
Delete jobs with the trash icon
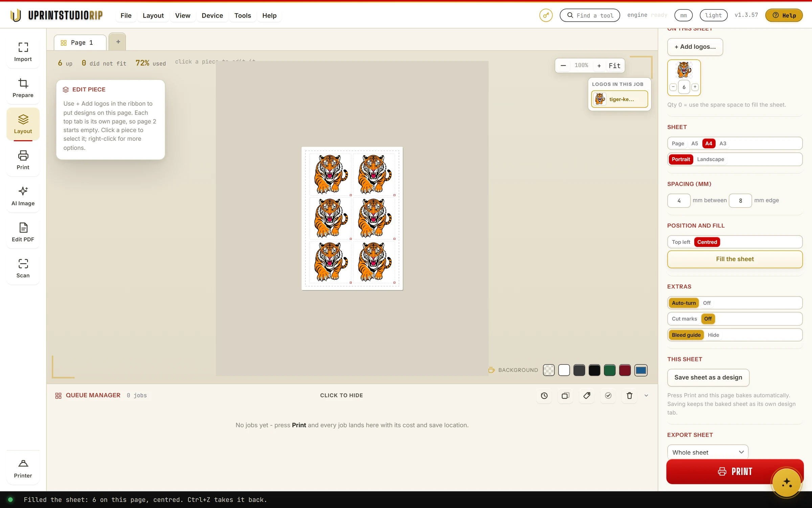(x=629, y=396)
